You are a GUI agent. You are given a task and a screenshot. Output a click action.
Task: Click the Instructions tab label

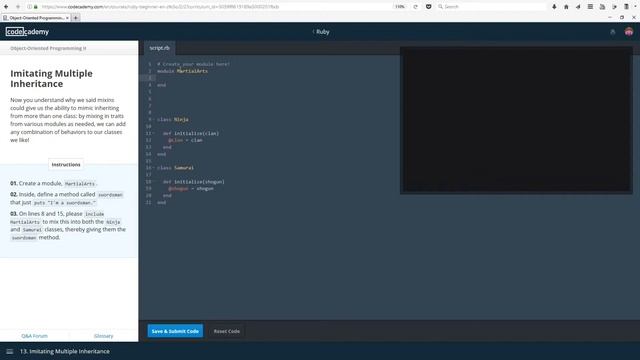66,164
